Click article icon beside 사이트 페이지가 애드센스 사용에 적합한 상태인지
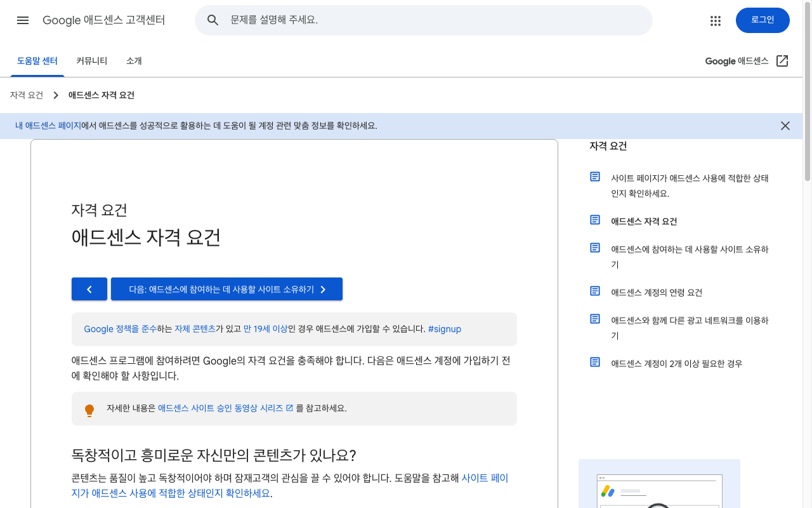The image size is (812, 508). (595, 177)
